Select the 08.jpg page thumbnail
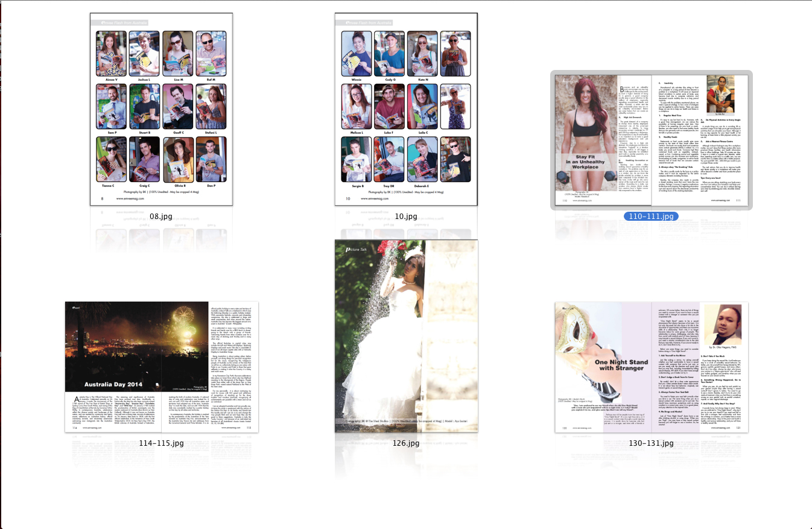This screenshot has width=812, height=529. 161,109
